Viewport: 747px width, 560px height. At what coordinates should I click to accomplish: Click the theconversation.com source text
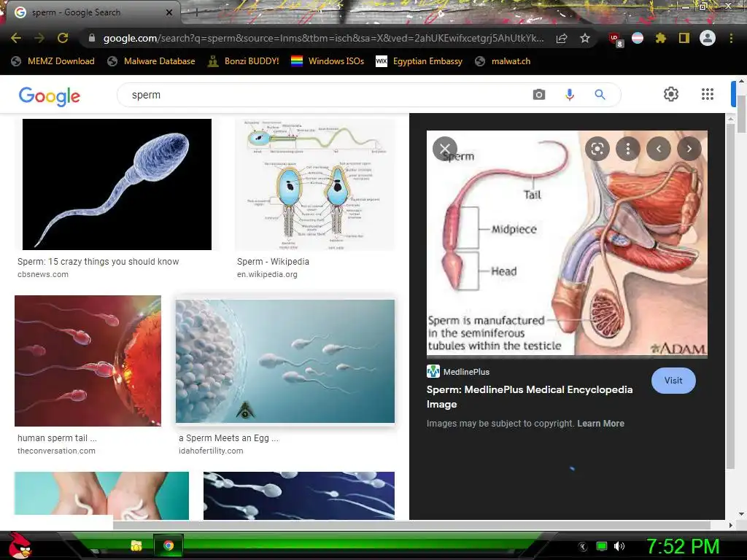pos(56,451)
